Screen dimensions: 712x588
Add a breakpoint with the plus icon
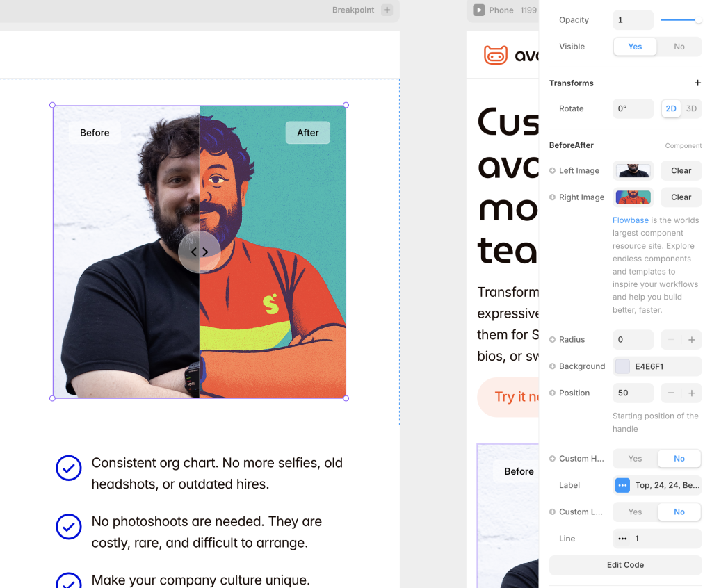[x=387, y=10]
